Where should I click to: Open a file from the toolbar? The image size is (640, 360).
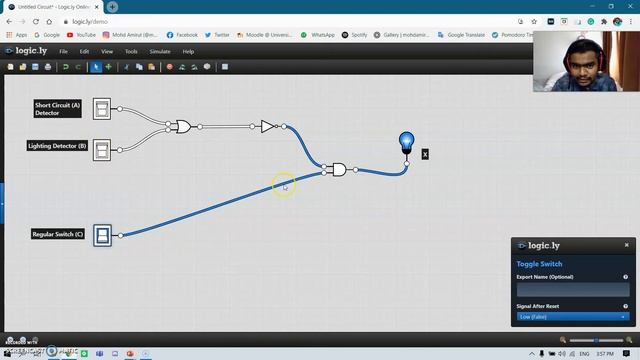point(23,67)
